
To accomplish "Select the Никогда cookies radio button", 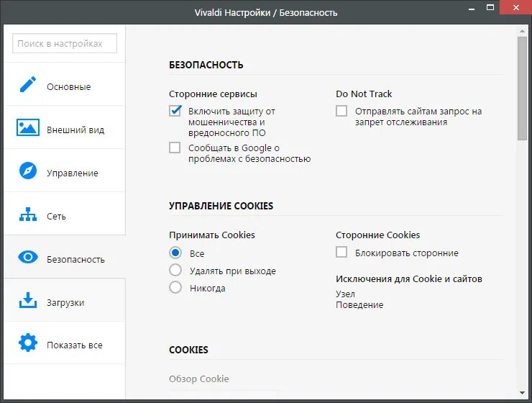I will (x=175, y=287).
